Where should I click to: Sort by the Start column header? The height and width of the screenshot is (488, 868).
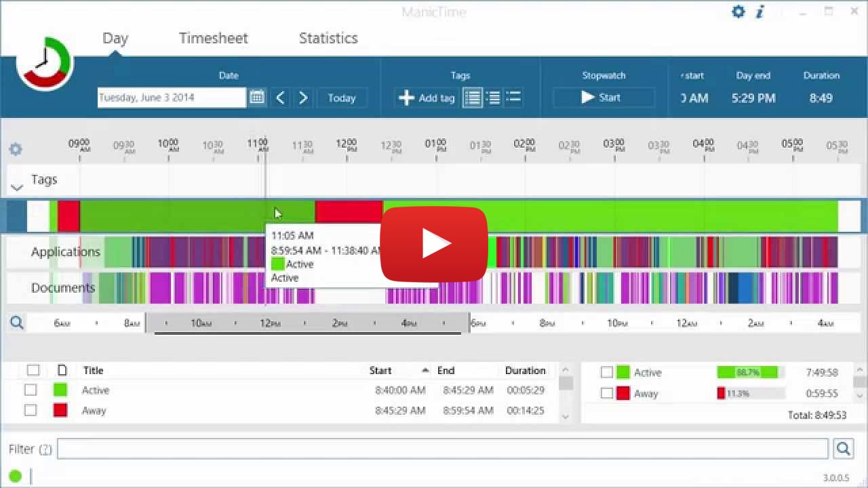[x=380, y=370]
